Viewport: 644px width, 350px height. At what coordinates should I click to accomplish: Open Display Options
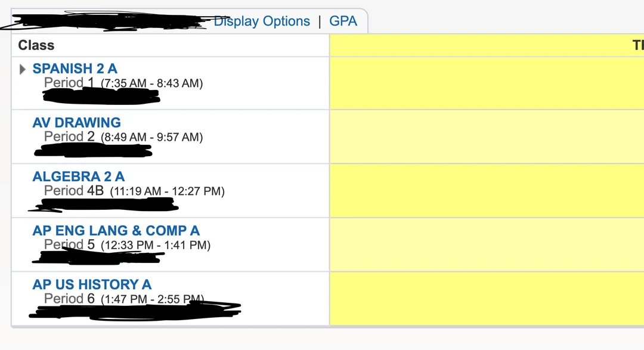click(262, 21)
